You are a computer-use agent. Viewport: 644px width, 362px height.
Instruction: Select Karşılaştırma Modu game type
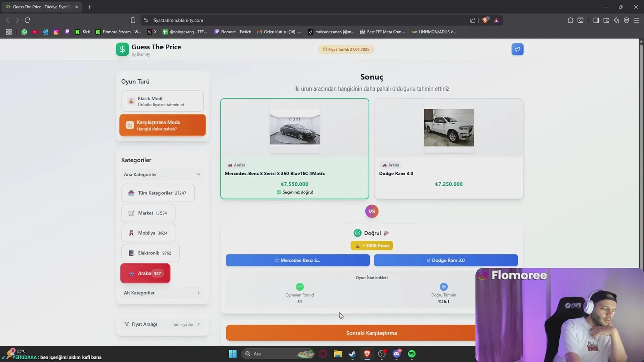pyautogui.click(x=163, y=125)
